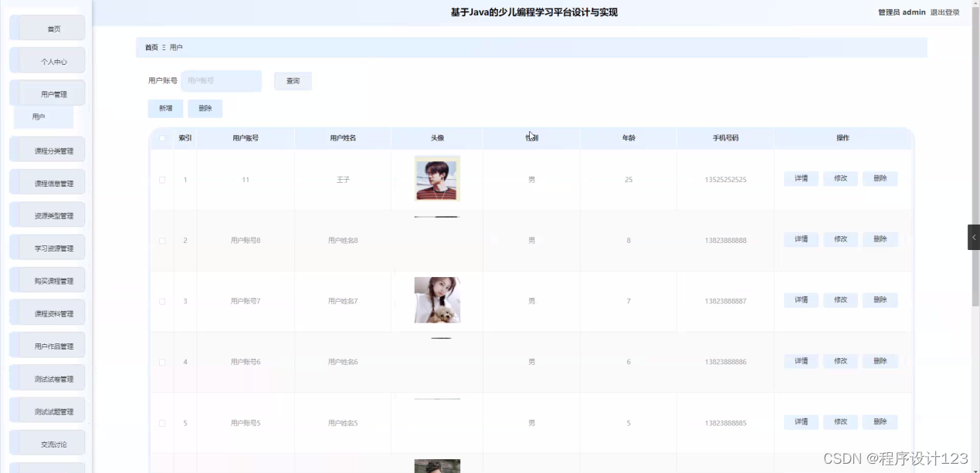Click the page title 基于Java的少儿编程学习平台设计与实现

coord(534,12)
